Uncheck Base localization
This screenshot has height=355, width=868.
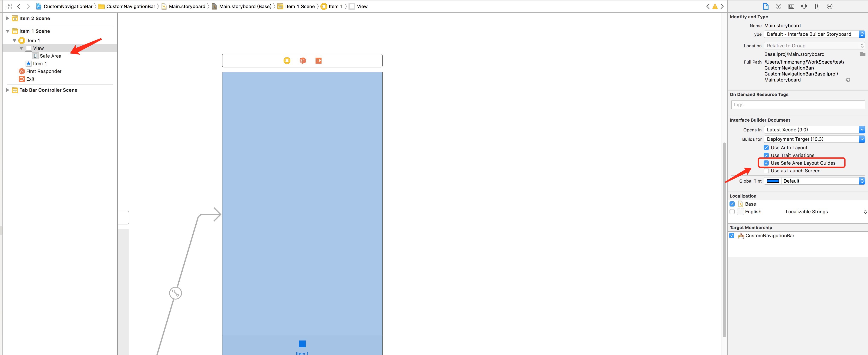point(732,204)
